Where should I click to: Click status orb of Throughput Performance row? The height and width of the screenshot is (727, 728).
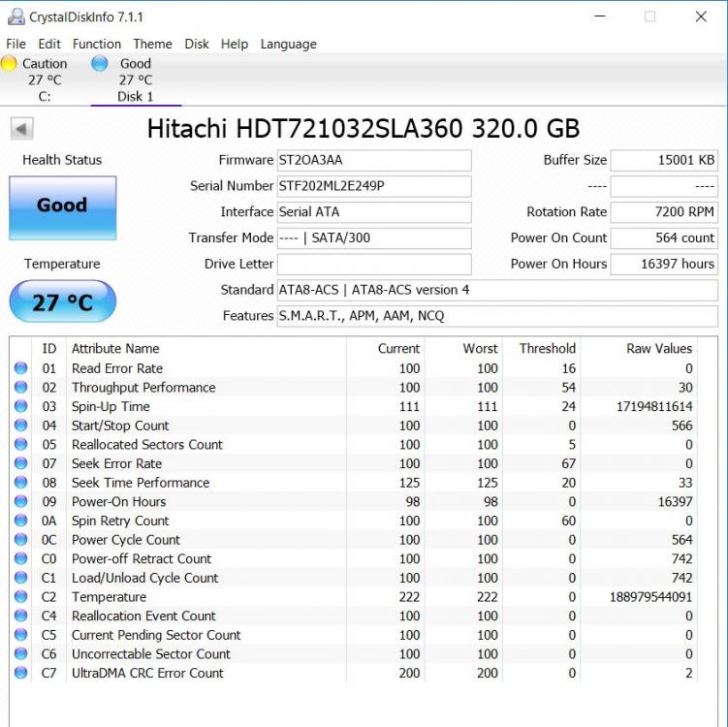pyautogui.click(x=21, y=387)
